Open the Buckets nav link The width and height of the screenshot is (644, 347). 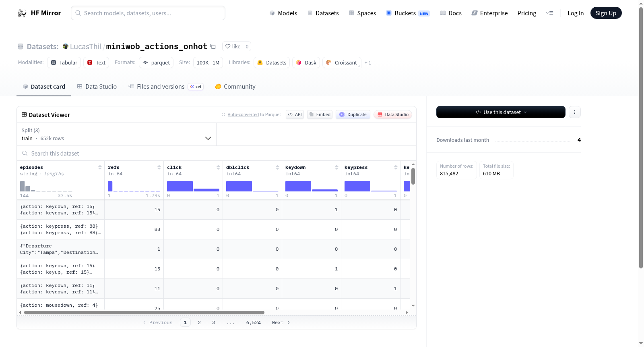coord(408,13)
